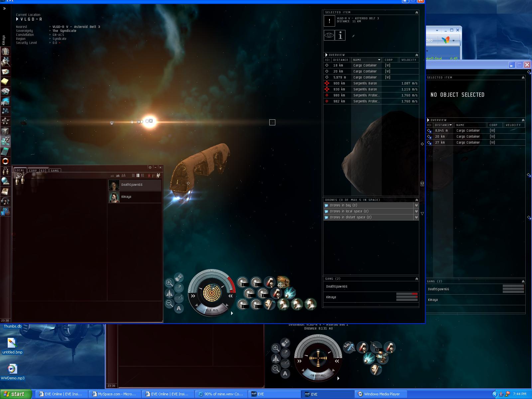
Task: Collapse the Selected Item panel
Action: tap(417, 12)
